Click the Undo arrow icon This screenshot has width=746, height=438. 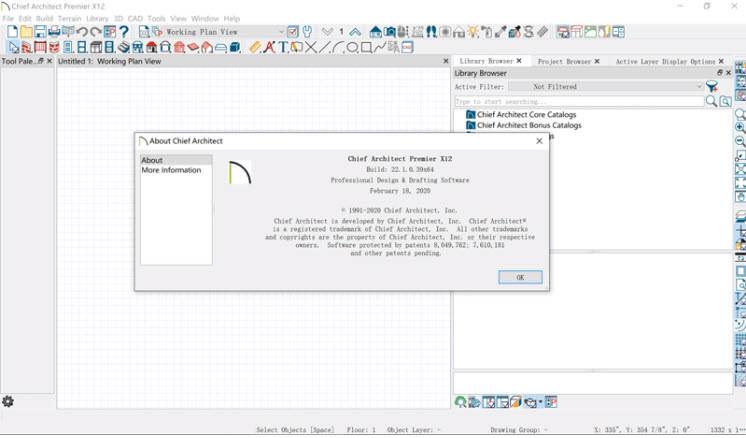pyautogui.click(x=82, y=32)
